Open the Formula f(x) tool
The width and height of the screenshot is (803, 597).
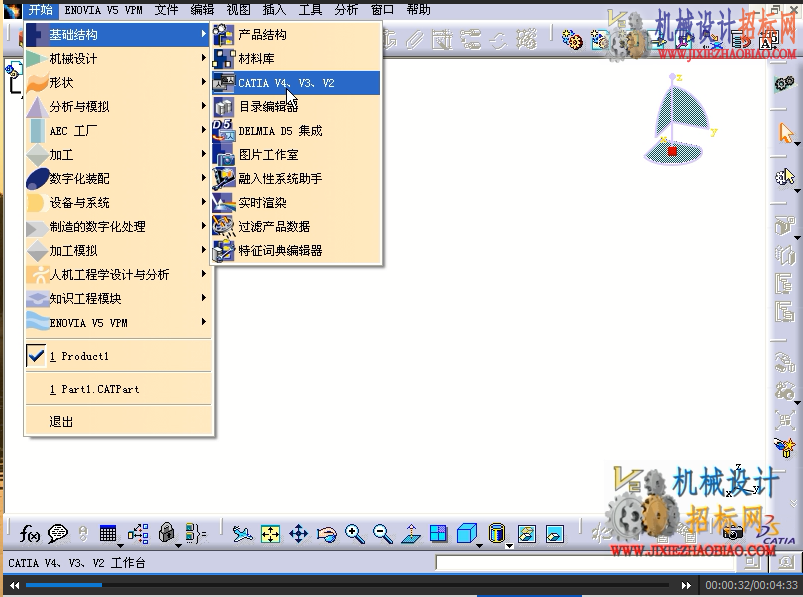[x=30, y=535]
